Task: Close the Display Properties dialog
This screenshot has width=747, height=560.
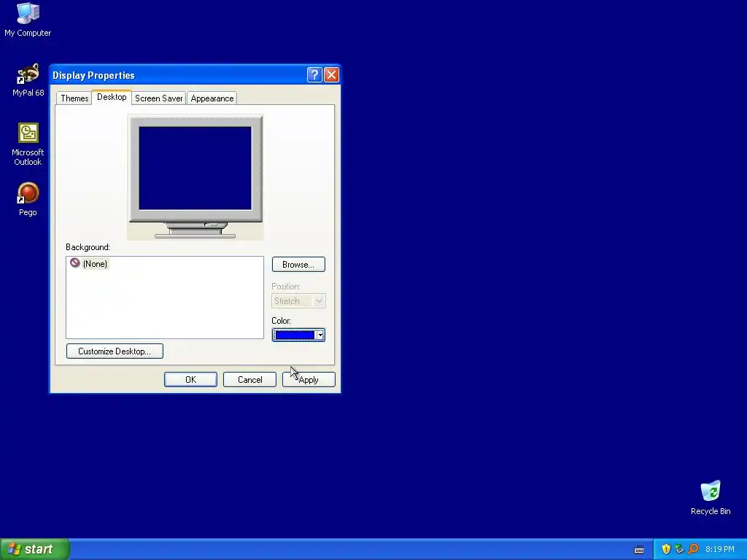Action: (331, 75)
